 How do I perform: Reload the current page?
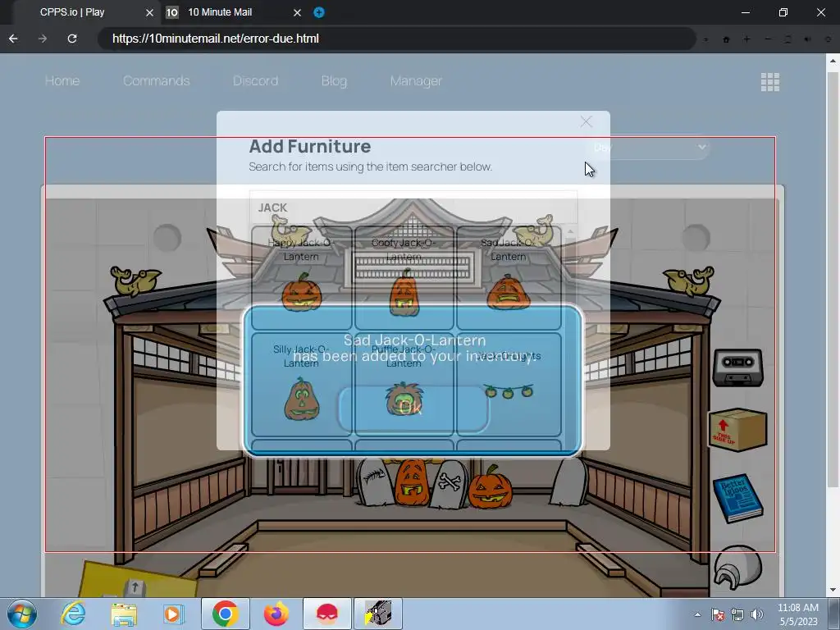(x=72, y=39)
